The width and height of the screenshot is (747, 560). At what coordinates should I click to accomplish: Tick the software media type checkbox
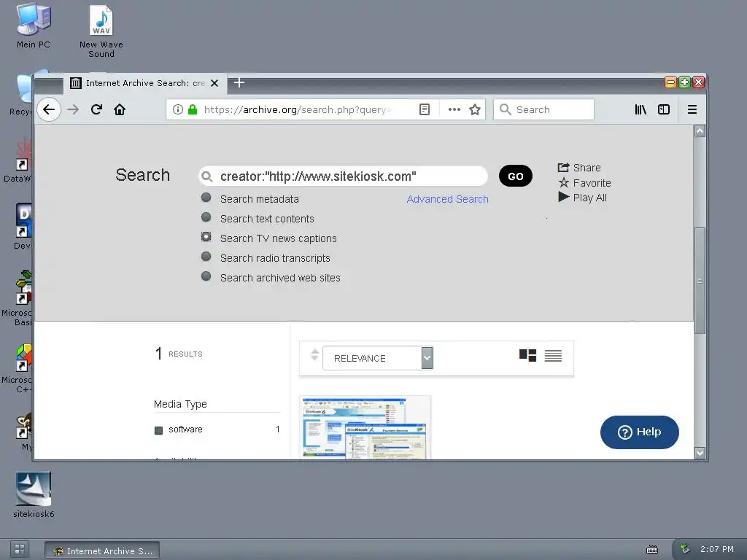[x=158, y=430]
